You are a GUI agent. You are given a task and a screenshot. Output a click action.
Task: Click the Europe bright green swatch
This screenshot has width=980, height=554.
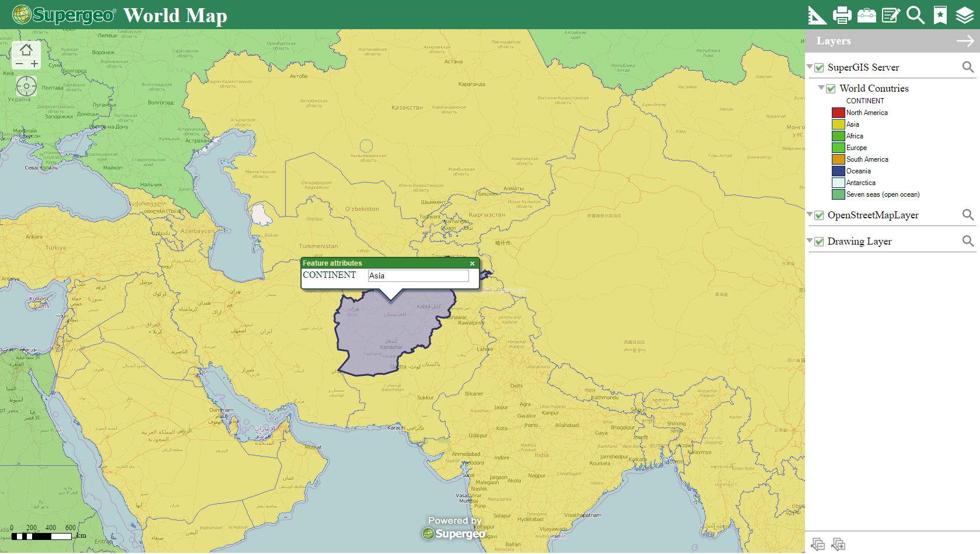838,148
